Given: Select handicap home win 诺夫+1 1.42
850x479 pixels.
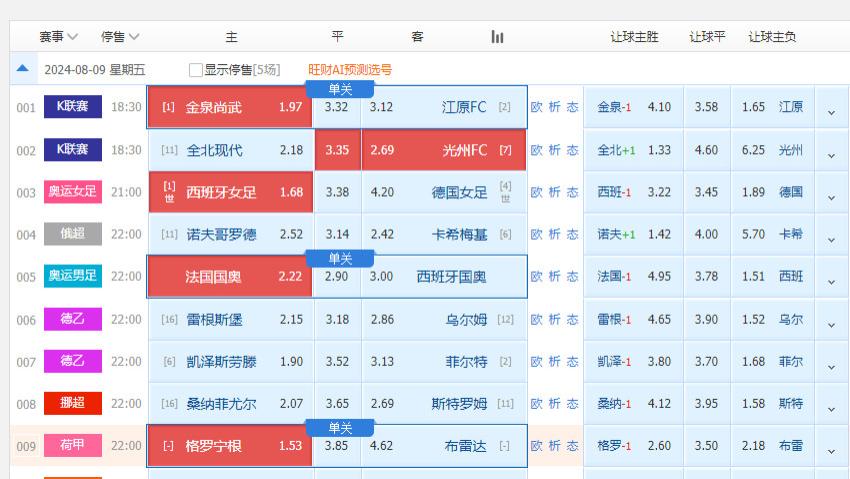Looking at the screenshot, I should click(633, 235).
